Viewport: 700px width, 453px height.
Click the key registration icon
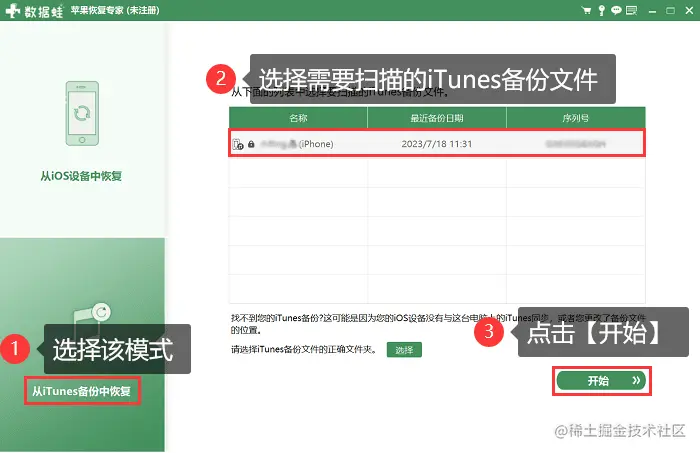pyautogui.click(x=601, y=10)
